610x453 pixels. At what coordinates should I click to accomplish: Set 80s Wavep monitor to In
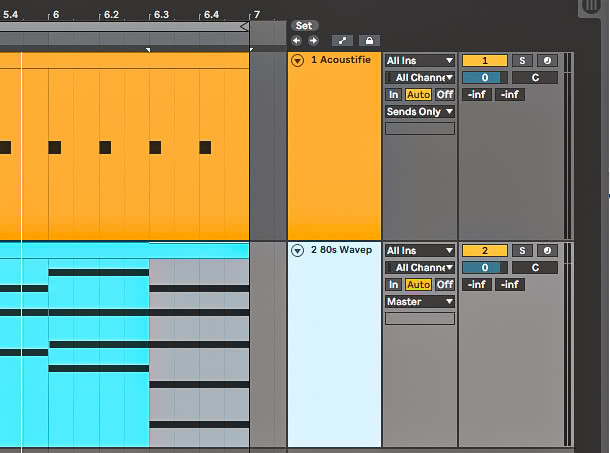coord(393,284)
